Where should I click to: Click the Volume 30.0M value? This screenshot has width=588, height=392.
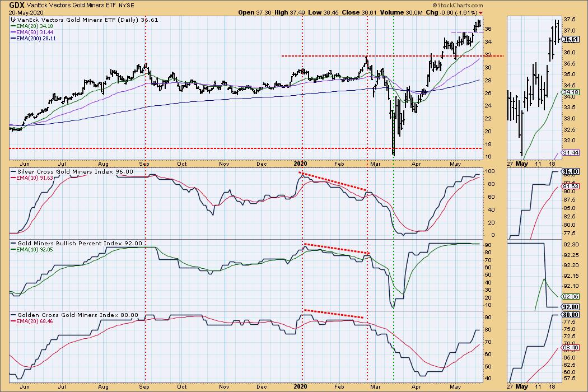coord(402,12)
